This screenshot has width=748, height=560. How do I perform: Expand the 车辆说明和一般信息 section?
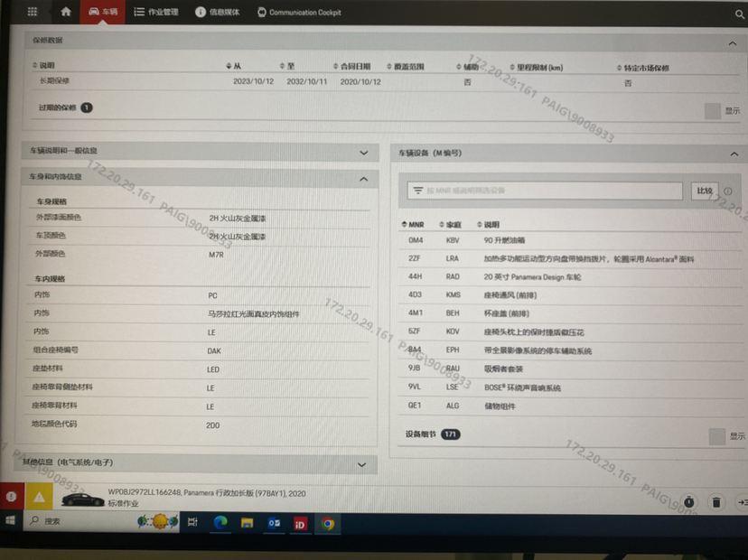coord(364,153)
